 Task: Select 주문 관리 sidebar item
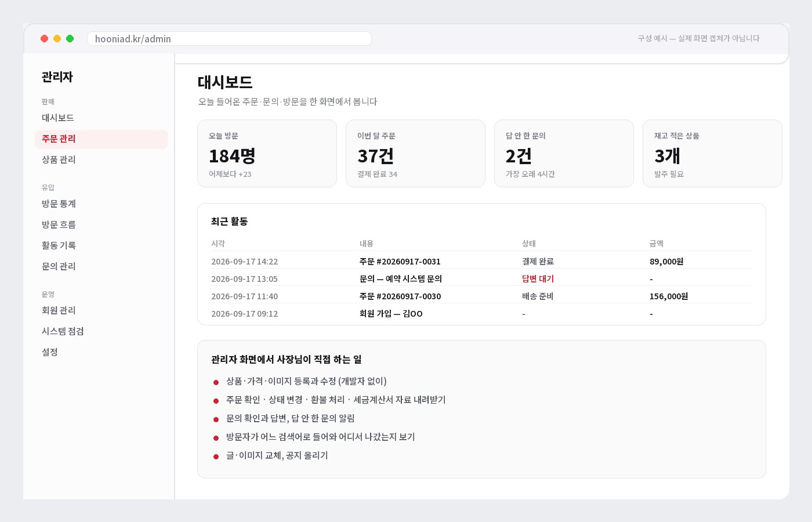pyautogui.click(x=101, y=139)
